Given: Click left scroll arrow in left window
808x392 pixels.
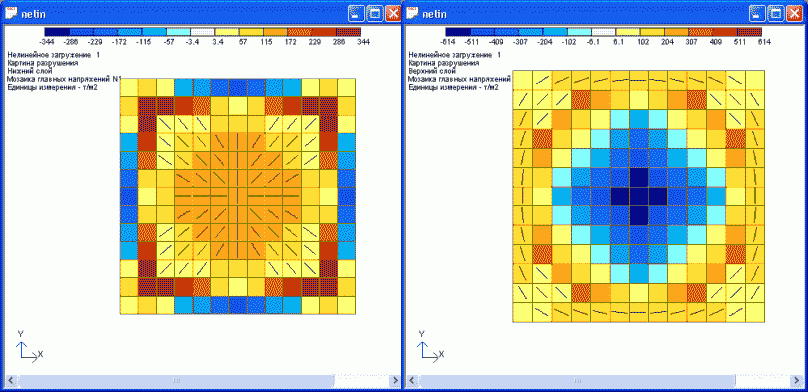Looking at the screenshot, I should [11, 381].
